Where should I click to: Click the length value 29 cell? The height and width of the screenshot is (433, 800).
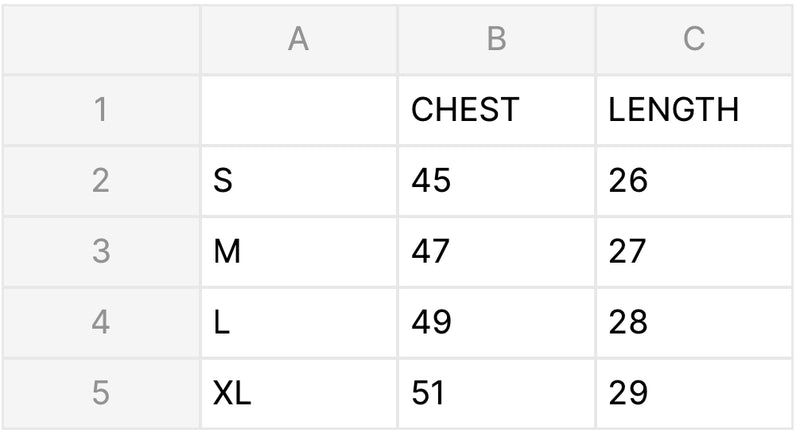tap(694, 393)
